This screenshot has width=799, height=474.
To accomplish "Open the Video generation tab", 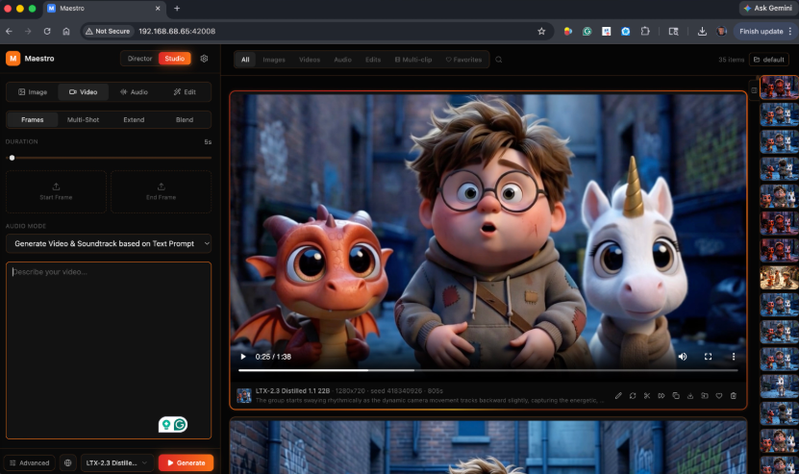I will point(83,92).
